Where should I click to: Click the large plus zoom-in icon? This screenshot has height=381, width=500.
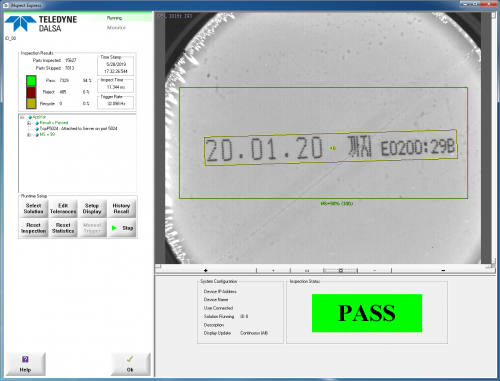pos(206,270)
